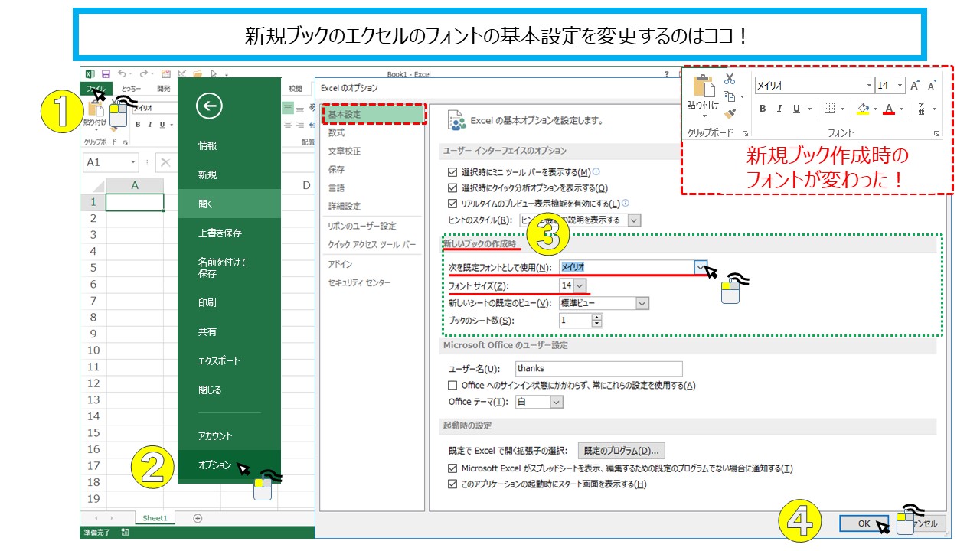
Task: Click the phonetic guide ア亜 icon in the callout
Action: [922, 109]
